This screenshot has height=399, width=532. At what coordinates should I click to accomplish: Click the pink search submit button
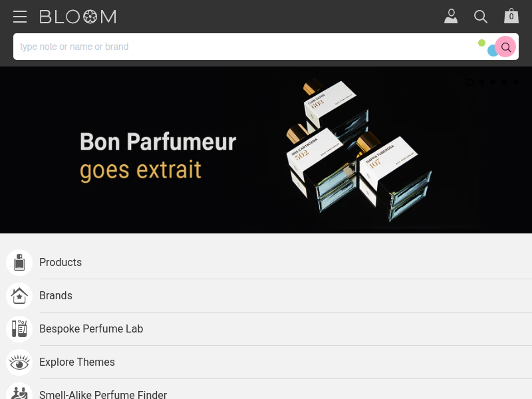pos(505,47)
